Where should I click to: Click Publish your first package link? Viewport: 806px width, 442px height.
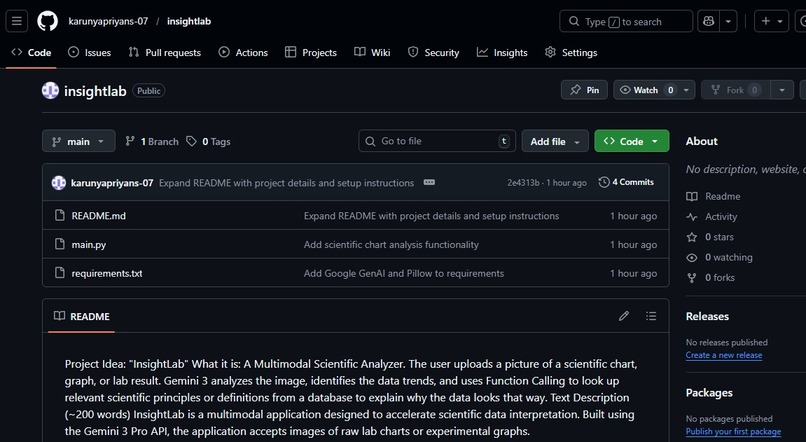(733, 432)
